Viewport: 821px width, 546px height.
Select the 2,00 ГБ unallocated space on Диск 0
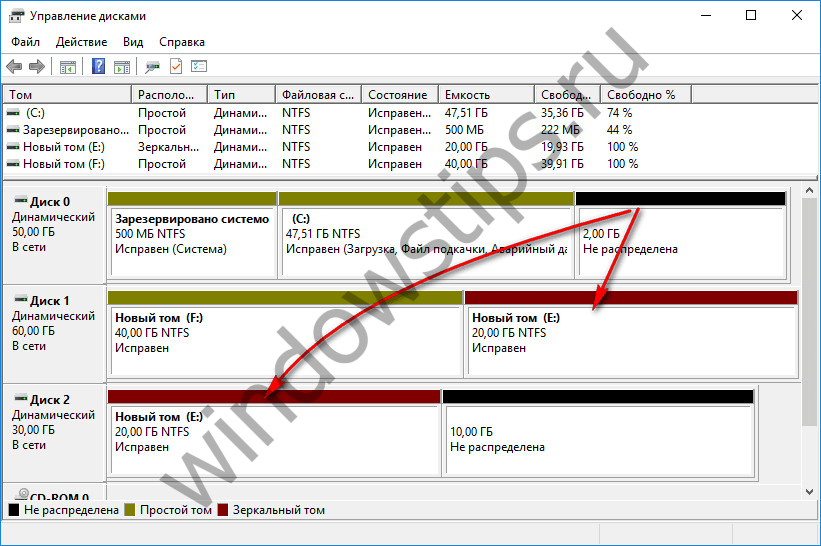680,240
